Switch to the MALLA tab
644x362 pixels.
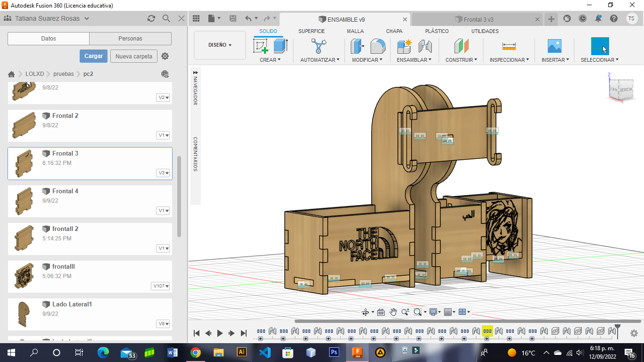click(355, 31)
